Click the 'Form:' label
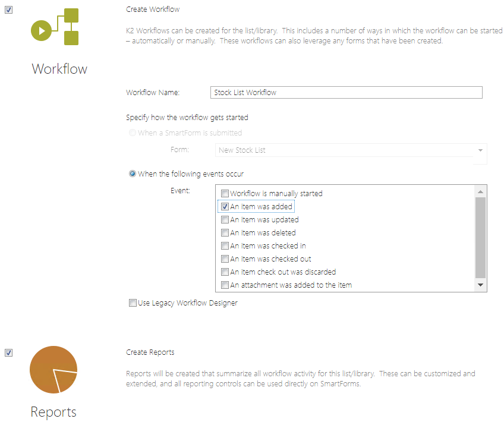The height and width of the screenshot is (422, 504). pos(179,149)
